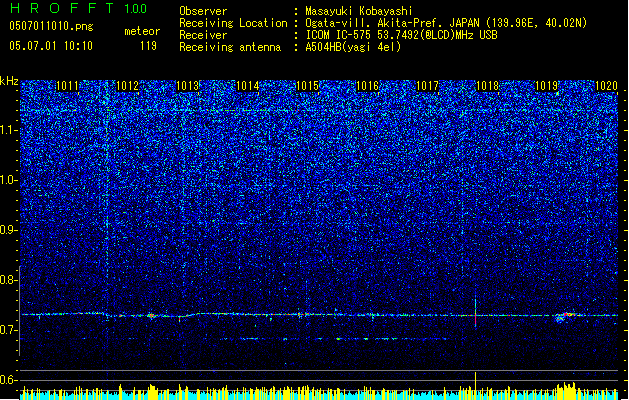Click the Ogata-vill. Akita-Pref. JAPAN location text
Screen dimensions: 629x400
click(x=446, y=23)
